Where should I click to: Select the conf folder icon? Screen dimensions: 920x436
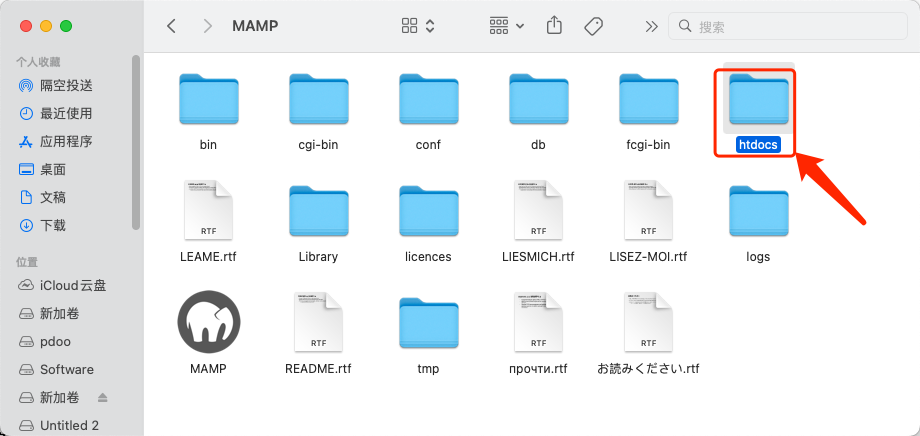pyautogui.click(x=428, y=99)
